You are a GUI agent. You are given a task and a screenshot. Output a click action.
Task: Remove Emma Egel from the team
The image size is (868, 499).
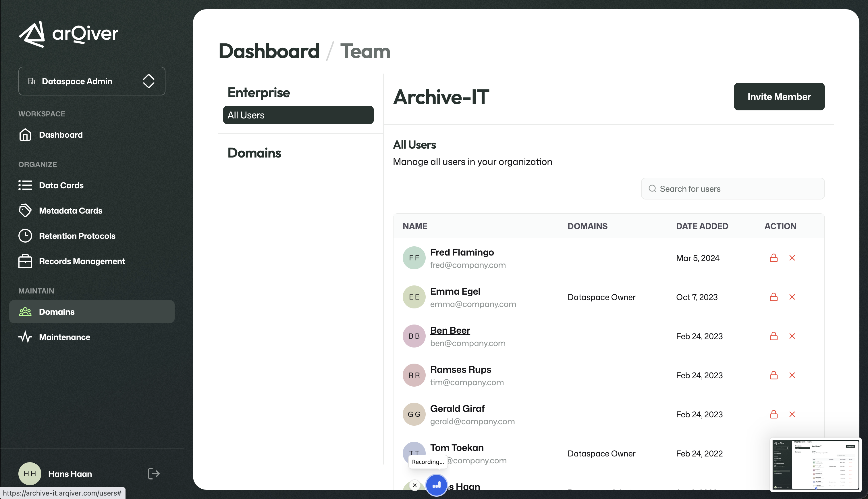click(792, 297)
